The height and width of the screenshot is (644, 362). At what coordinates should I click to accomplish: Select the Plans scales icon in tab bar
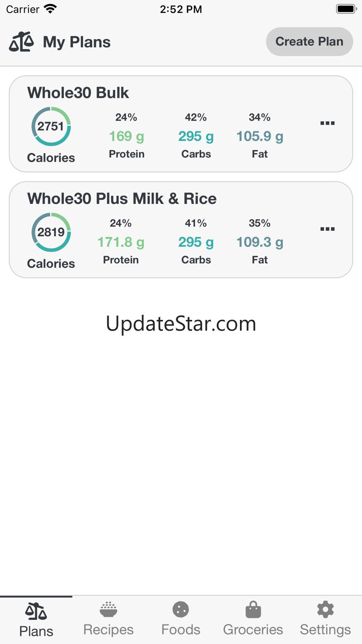36,611
